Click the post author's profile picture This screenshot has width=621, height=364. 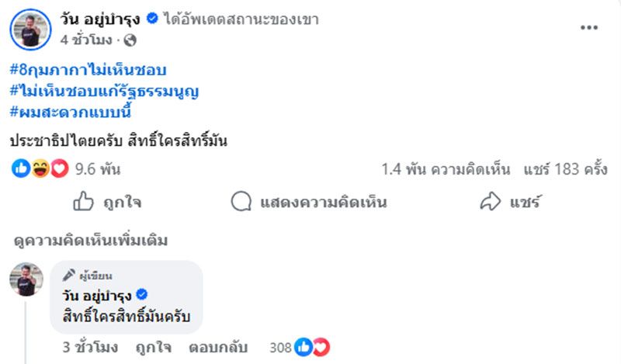pyautogui.click(x=30, y=29)
